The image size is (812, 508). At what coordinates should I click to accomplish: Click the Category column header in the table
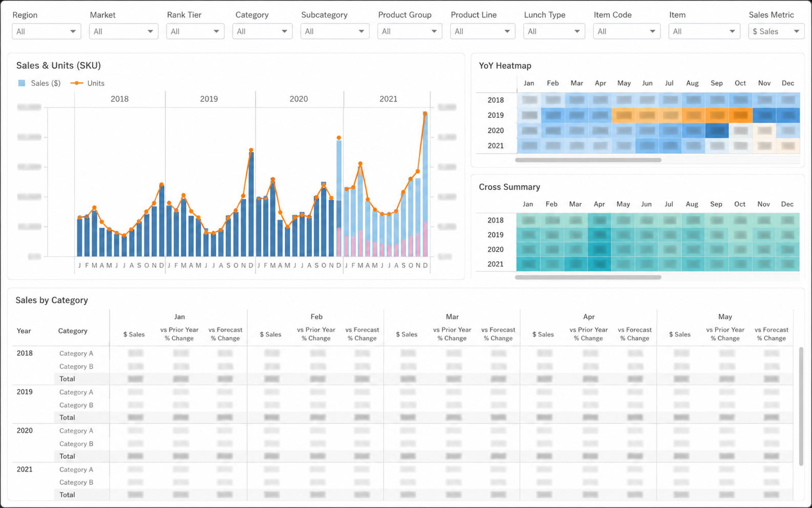[x=73, y=331]
